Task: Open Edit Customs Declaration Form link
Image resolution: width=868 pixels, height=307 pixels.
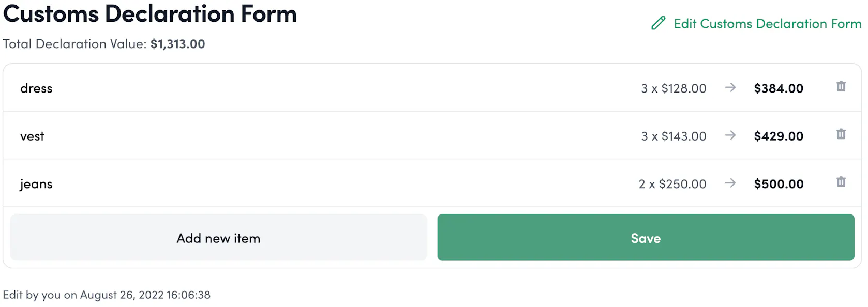Action: pyautogui.click(x=768, y=24)
